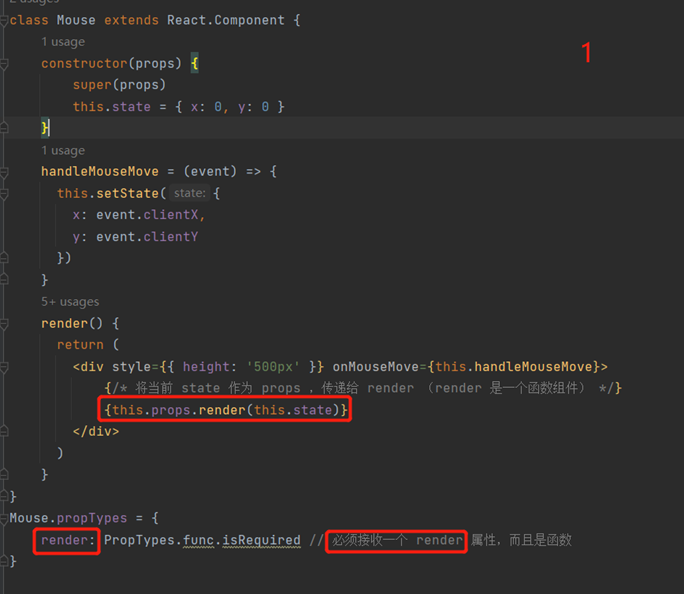684x594 pixels.
Task: Open '1 usage' hint above constructor
Action: [x=63, y=42]
